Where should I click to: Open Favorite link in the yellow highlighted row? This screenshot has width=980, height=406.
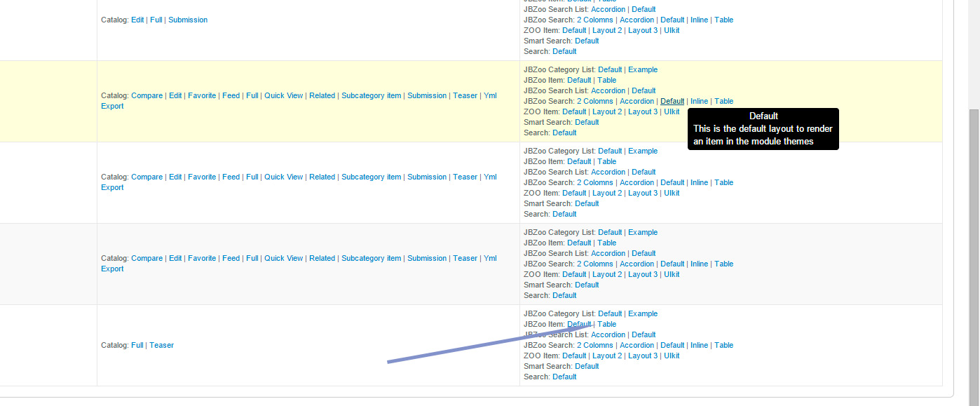click(x=202, y=95)
